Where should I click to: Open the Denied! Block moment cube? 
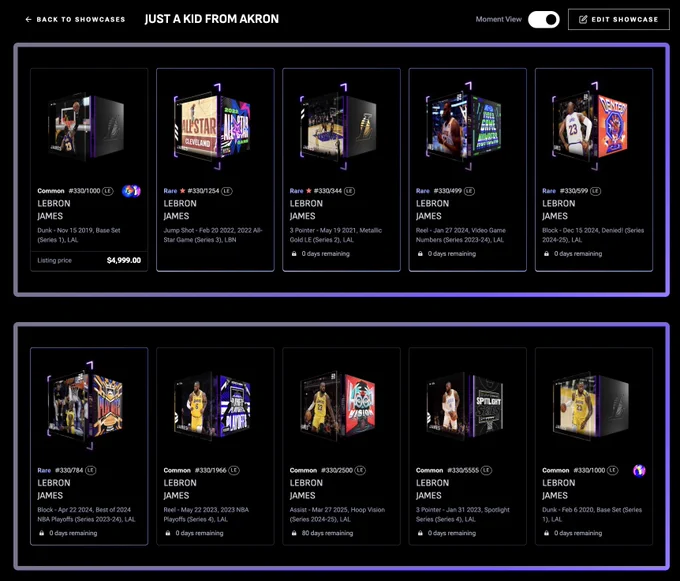point(590,126)
